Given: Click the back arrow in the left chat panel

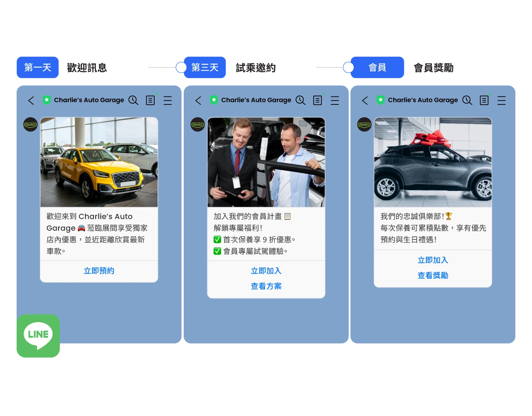Looking at the screenshot, I should [31, 100].
